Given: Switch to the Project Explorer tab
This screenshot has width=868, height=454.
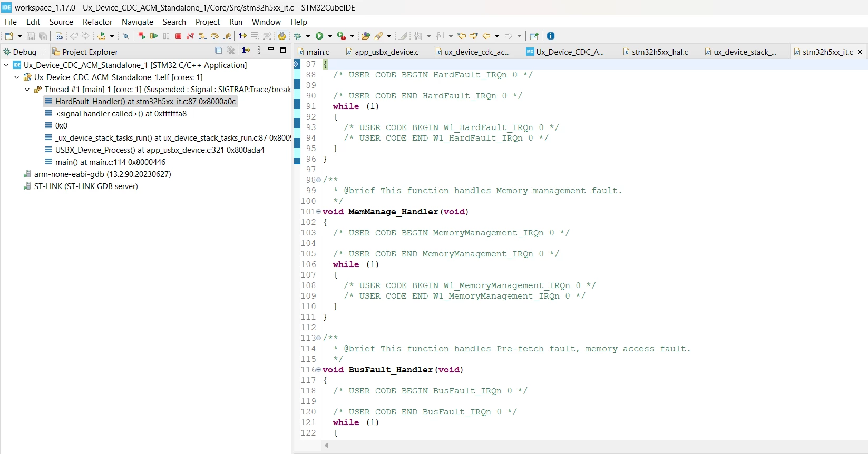Looking at the screenshot, I should point(85,52).
